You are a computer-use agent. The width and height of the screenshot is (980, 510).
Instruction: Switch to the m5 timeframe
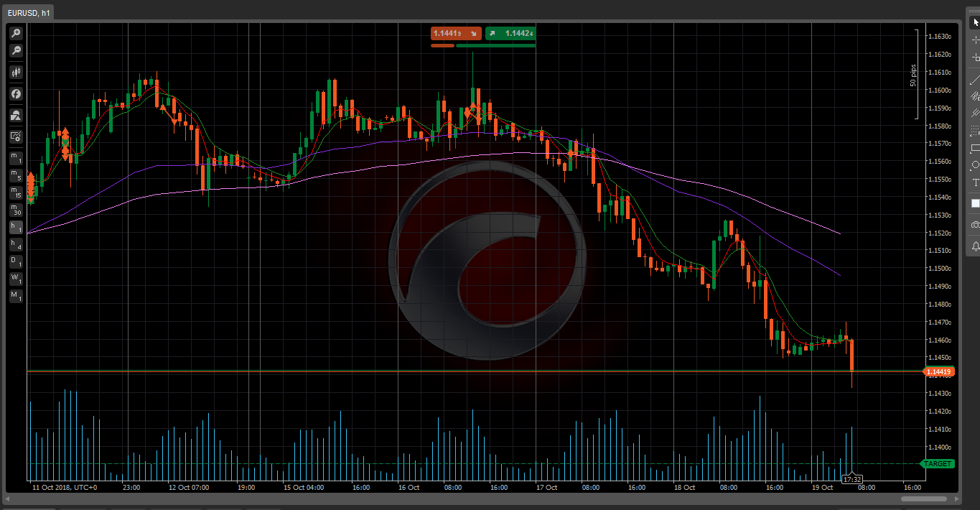(x=16, y=175)
